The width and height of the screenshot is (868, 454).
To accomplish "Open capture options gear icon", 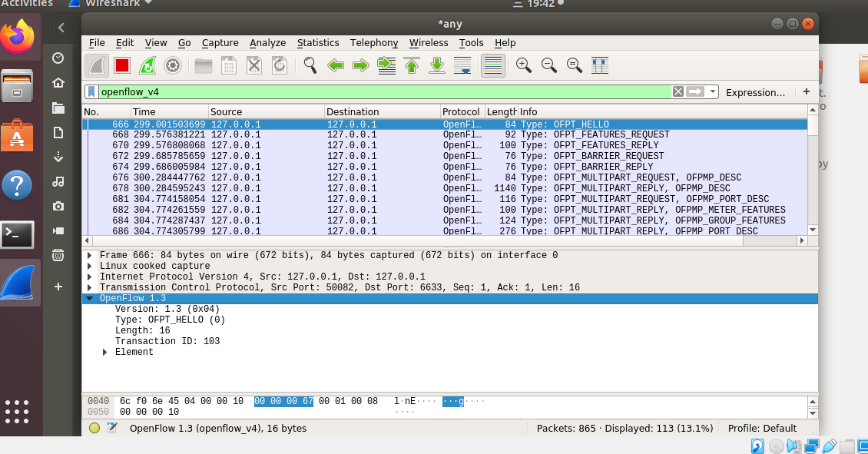I will pos(173,66).
